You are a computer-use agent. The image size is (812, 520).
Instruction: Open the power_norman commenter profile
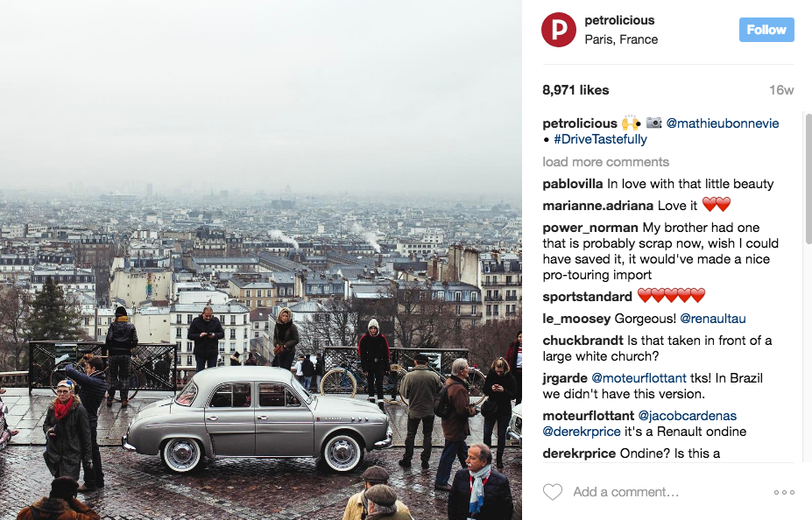tap(590, 228)
